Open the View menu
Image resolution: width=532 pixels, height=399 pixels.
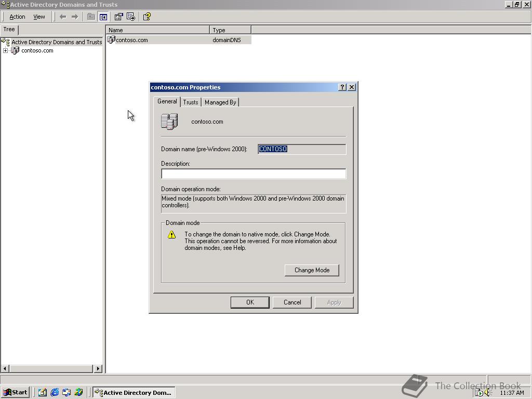tap(39, 17)
